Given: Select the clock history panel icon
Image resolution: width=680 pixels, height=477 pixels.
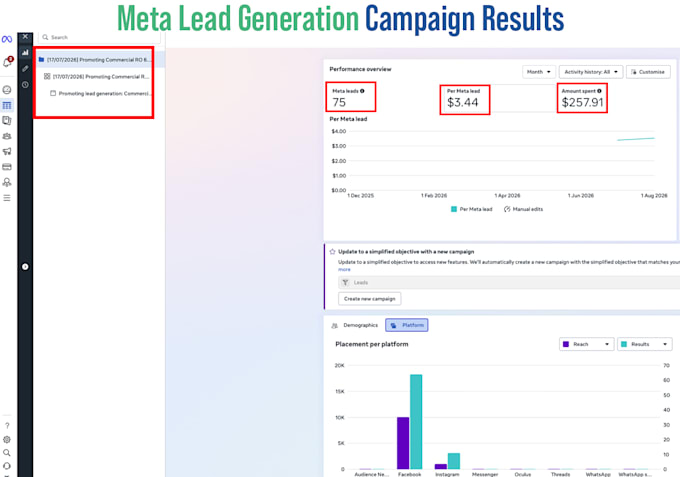Looking at the screenshot, I should click(x=25, y=85).
